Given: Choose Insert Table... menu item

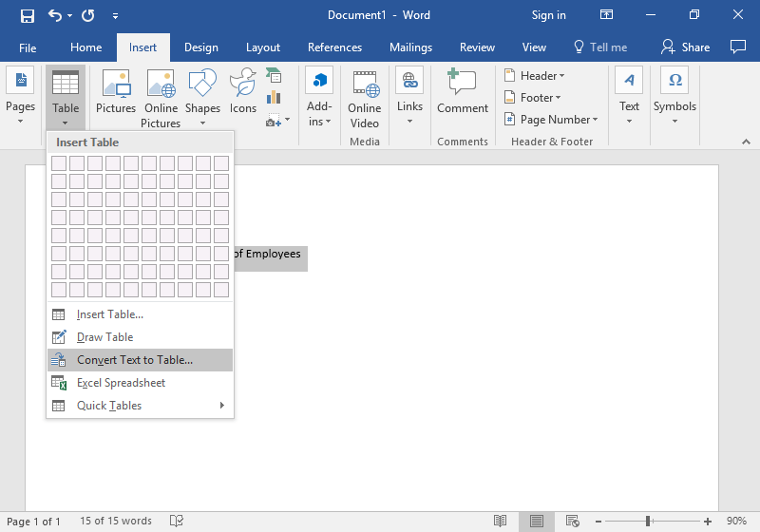Looking at the screenshot, I should click(x=140, y=314).
